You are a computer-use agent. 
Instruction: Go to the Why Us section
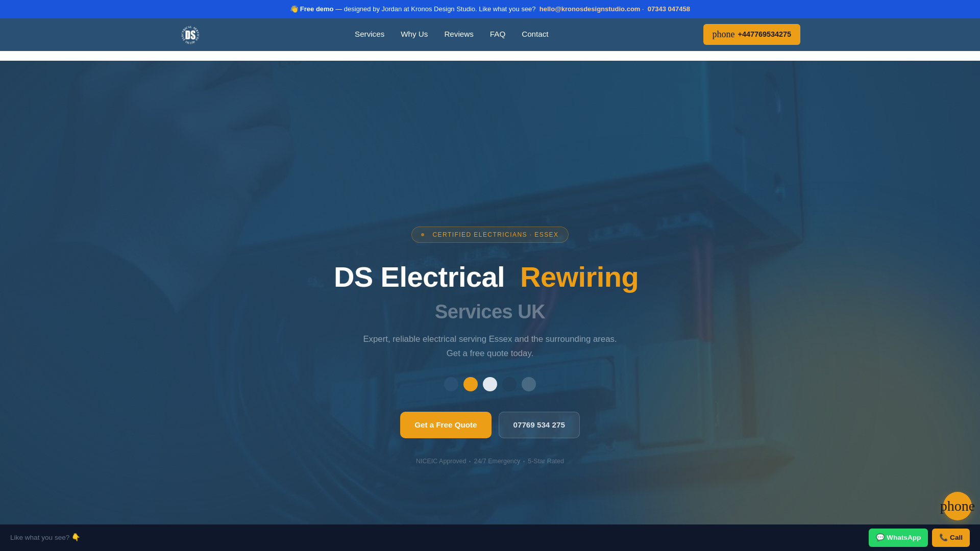[414, 34]
